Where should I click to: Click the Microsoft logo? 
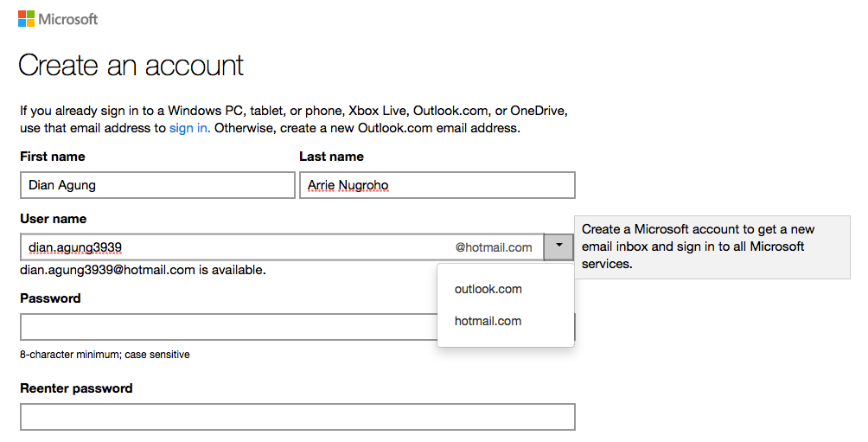click(x=58, y=19)
